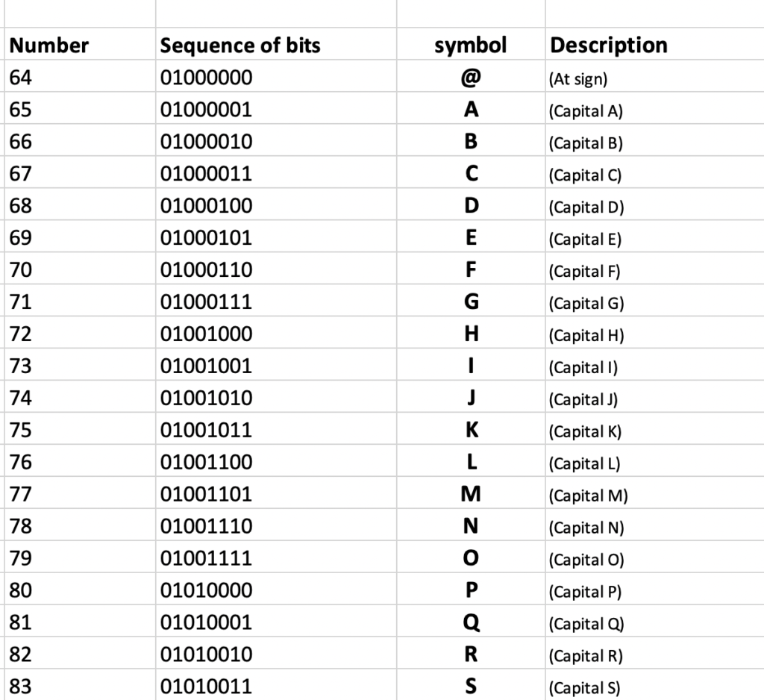Screen dimensions: 764x700
Task: Click the cell with bits 01001111
Action: click(x=207, y=558)
